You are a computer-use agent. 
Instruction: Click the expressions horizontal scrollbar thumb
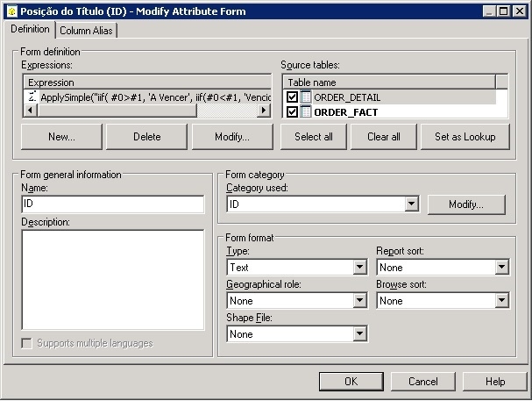tap(117, 111)
